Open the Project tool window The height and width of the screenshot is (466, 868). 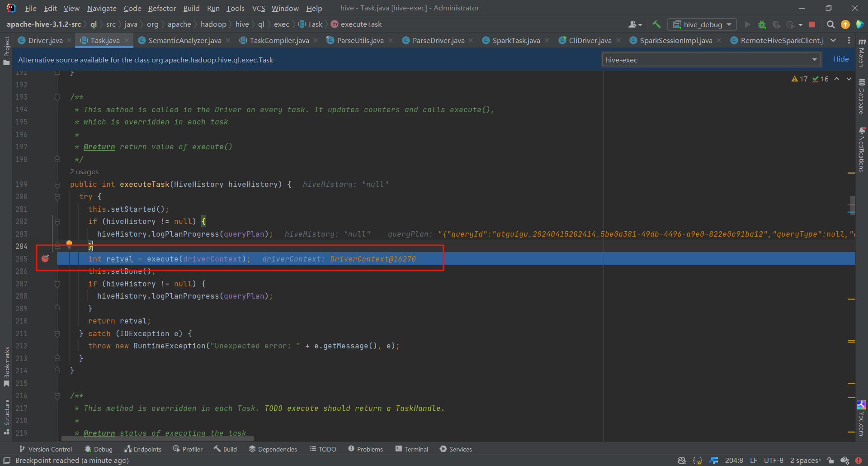tap(6, 51)
